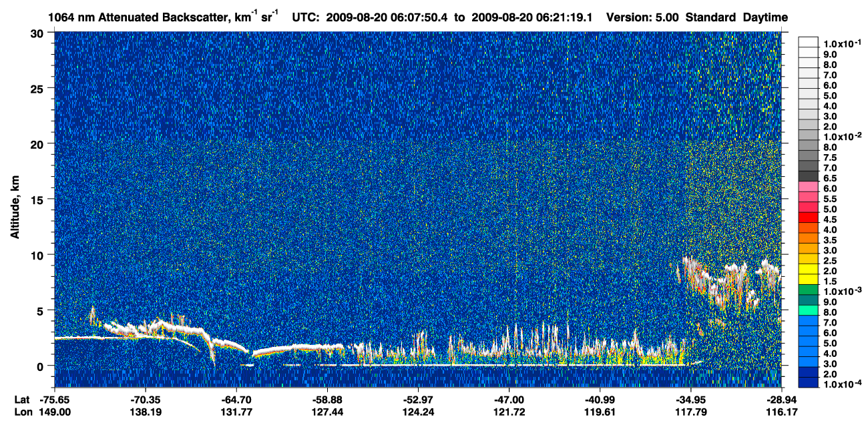Click the latitude value -64.70
Screen dimensions: 868x445
236,399
